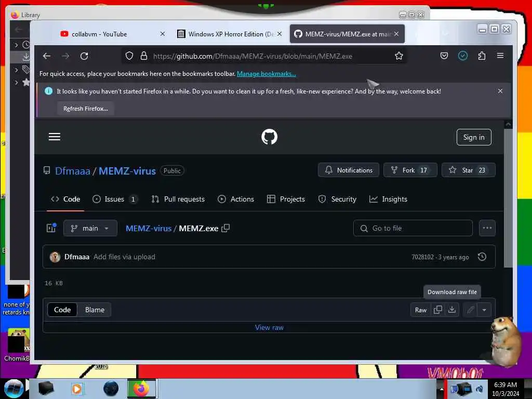Viewport: 532px width, 399px height.
Task: Open the Code repository tab
Action: pyautogui.click(x=65, y=199)
